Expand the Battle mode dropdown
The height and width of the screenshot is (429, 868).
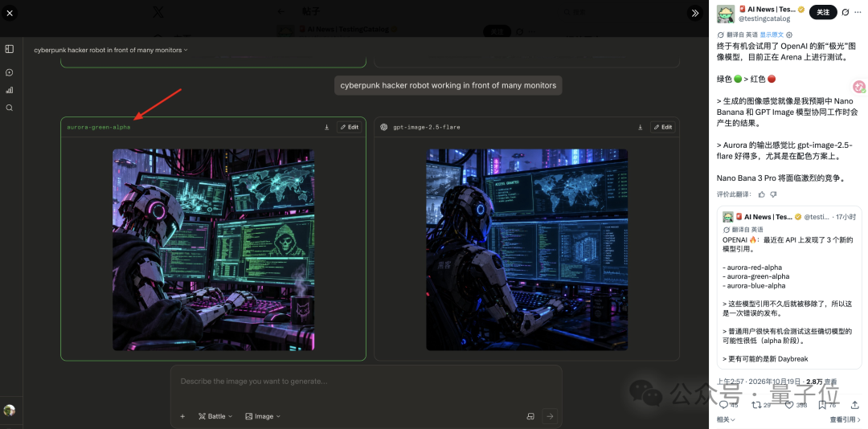coord(215,416)
